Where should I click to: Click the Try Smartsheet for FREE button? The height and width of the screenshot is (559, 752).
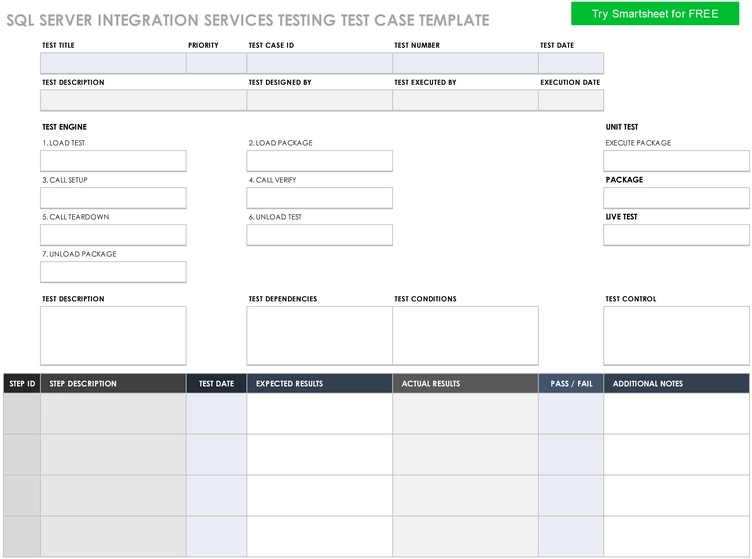click(655, 13)
